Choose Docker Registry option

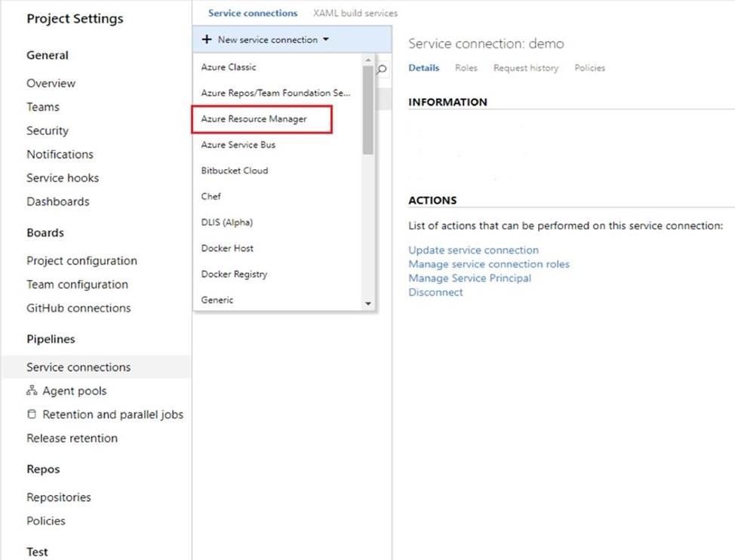278,274
